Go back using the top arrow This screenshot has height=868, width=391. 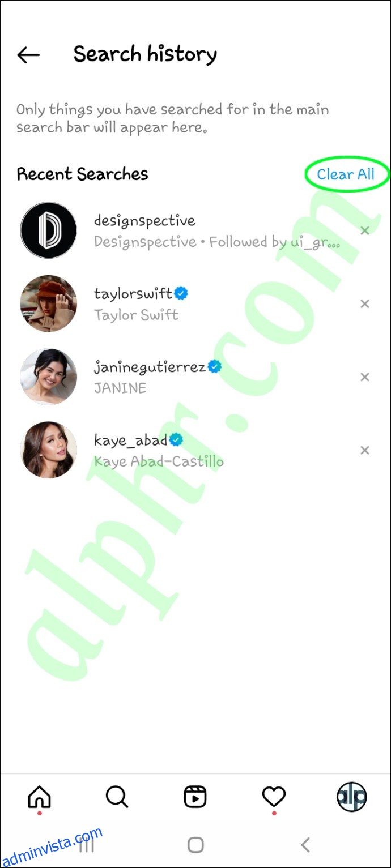click(28, 55)
